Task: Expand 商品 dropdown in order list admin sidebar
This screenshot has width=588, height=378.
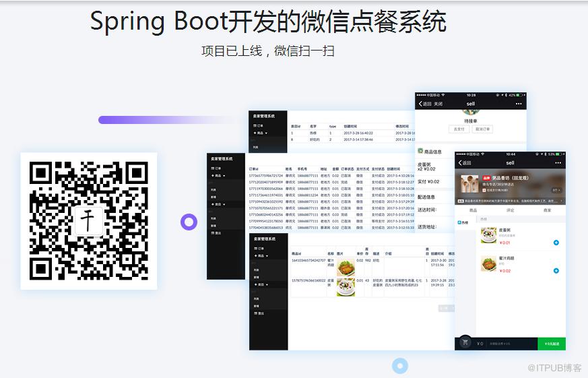Action: (219, 176)
